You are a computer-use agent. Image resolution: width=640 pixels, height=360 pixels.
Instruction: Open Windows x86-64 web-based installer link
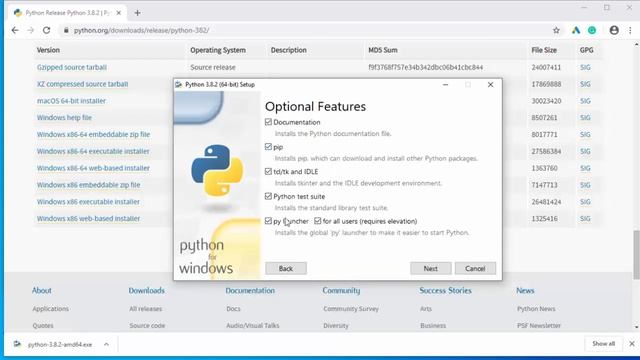pos(93,168)
